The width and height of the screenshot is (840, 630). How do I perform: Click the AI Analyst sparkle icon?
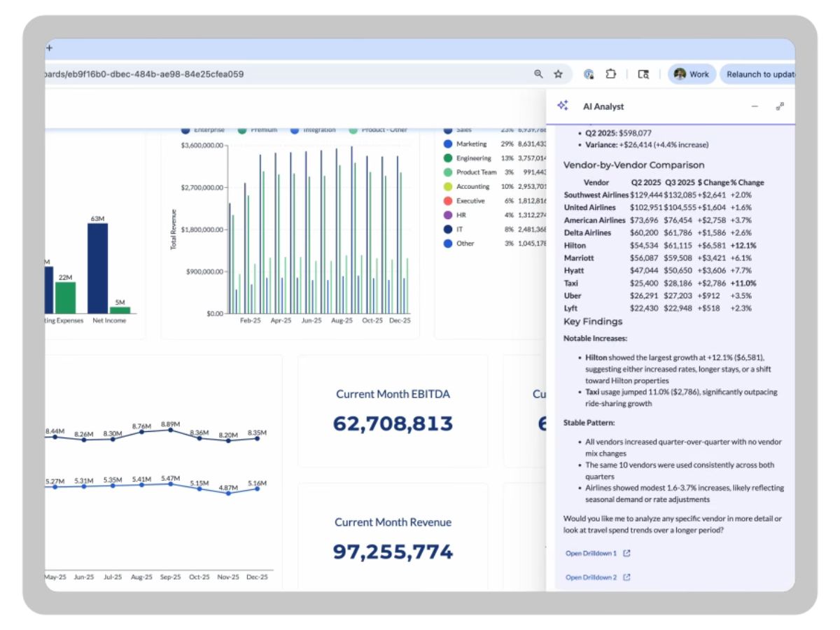click(563, 106)
